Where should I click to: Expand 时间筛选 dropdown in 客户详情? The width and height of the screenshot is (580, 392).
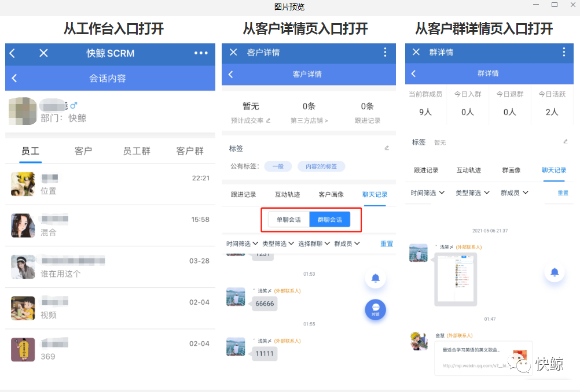(242, 243)
